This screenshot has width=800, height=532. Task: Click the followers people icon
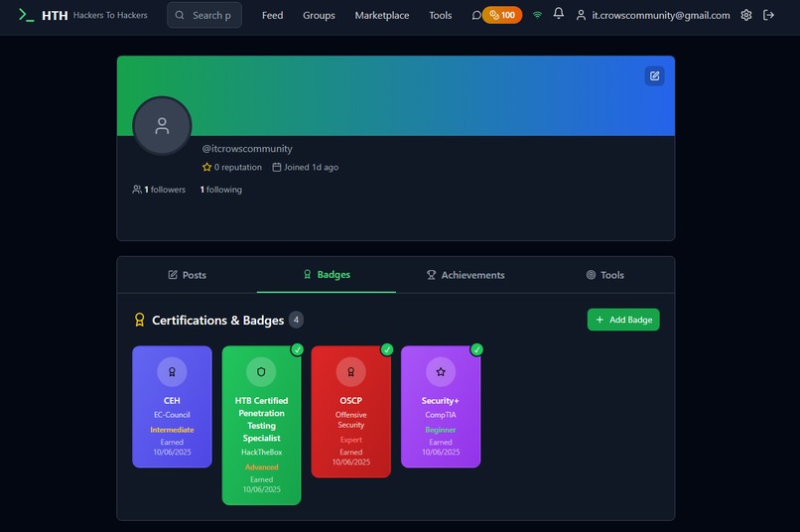point(137,190)
